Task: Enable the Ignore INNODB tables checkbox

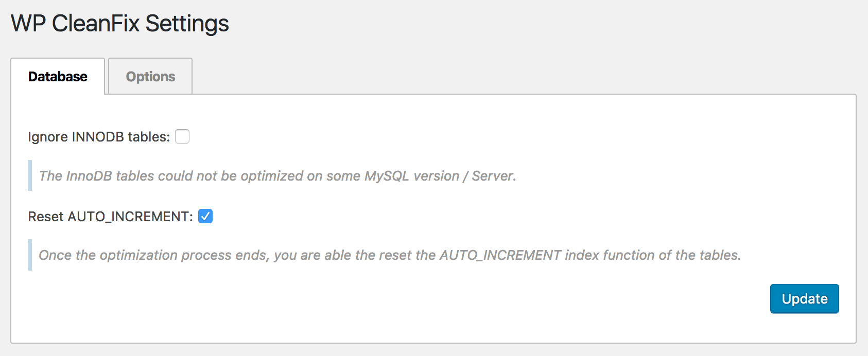Action: click(182, 136)
